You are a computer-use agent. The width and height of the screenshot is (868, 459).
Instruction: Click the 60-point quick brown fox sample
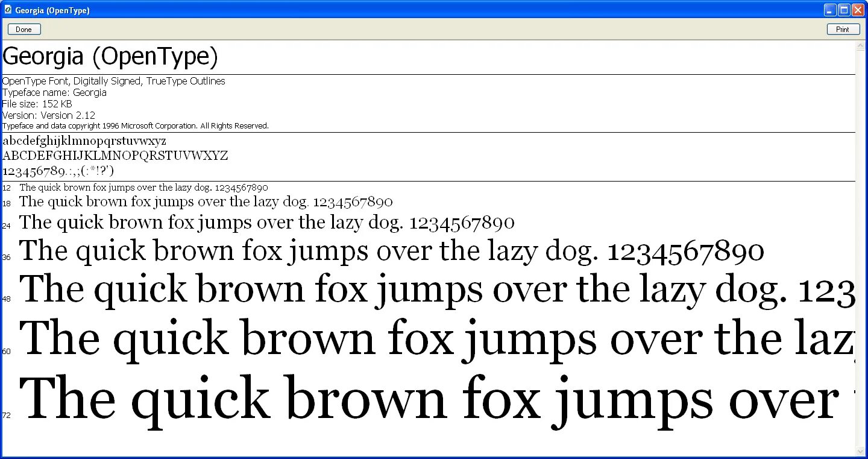point(438,340)
